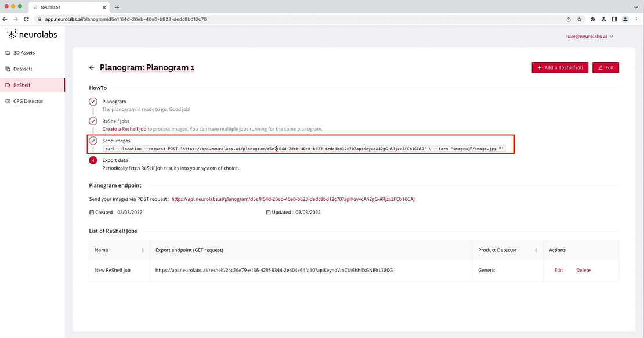Click the Planogram: Planogram 1 heading
The image size is (644, 338).
147,67
